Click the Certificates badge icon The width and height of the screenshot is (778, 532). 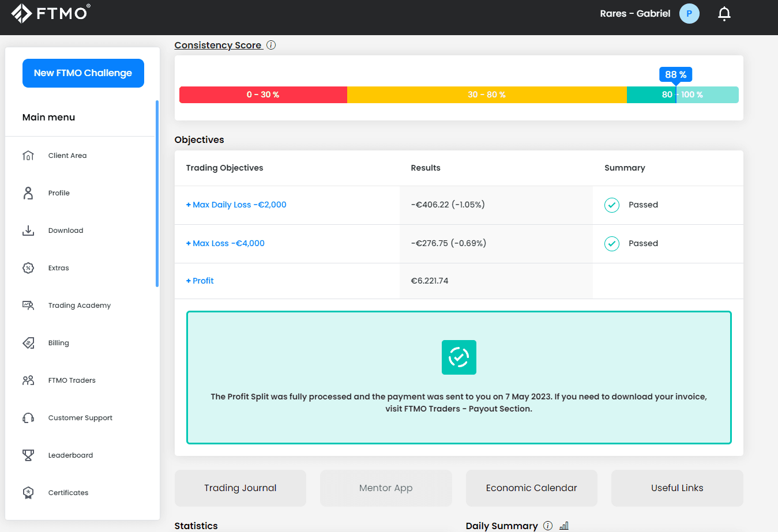[x=28, y=493]
